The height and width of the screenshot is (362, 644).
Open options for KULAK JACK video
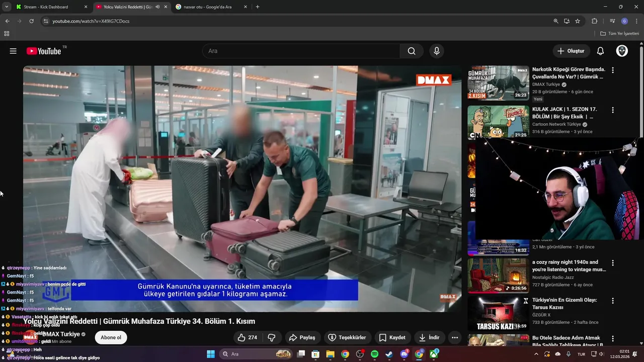click(613, 110)
